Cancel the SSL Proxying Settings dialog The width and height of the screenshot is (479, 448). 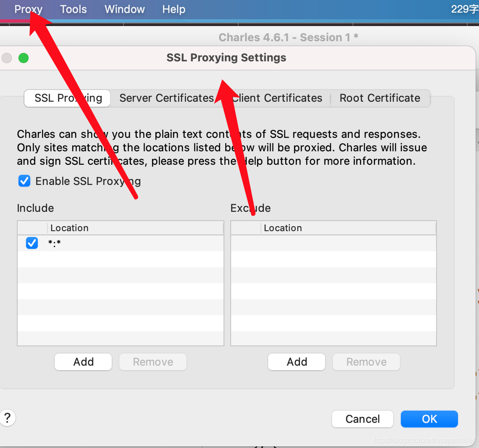tap(363, 419)
